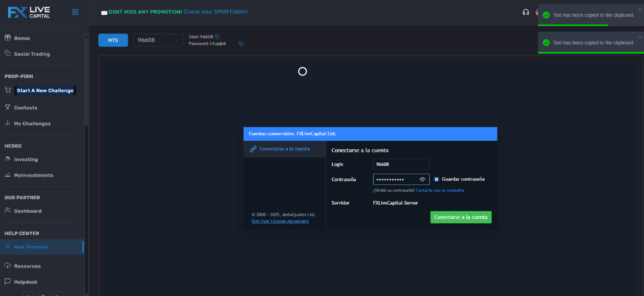This screenshot has height=296, width=644.
Task: Open the partner Dashboard item
Action: pyautogui.click(x=27, y=211)
